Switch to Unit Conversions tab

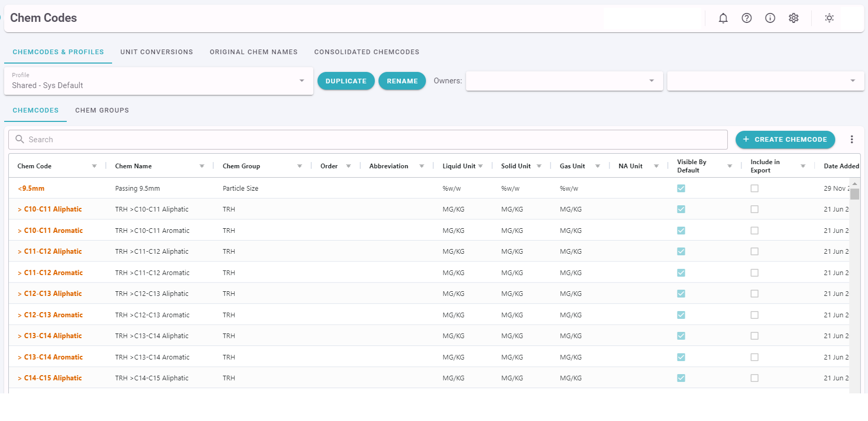click(156, 52)
